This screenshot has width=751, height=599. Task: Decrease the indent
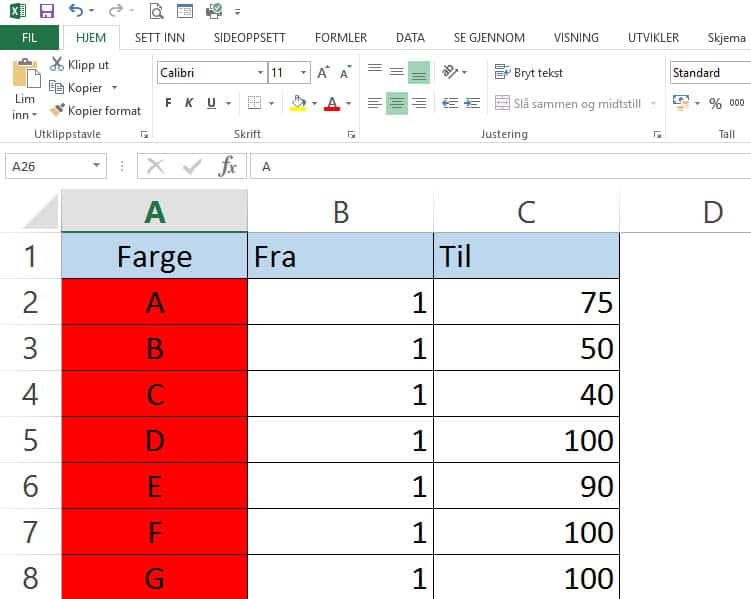coord(450,103)
